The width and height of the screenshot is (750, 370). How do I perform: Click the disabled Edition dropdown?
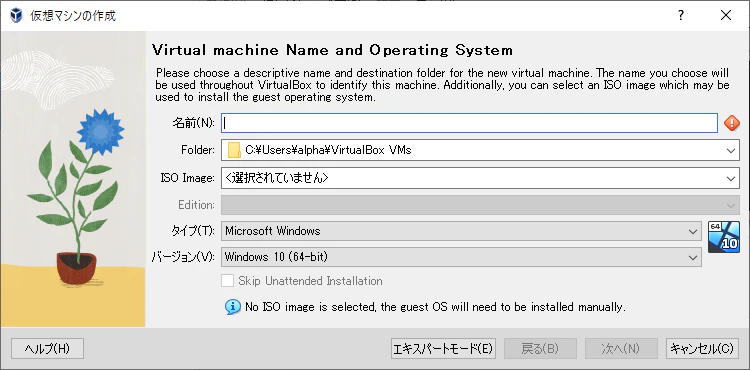coord(480,205)
